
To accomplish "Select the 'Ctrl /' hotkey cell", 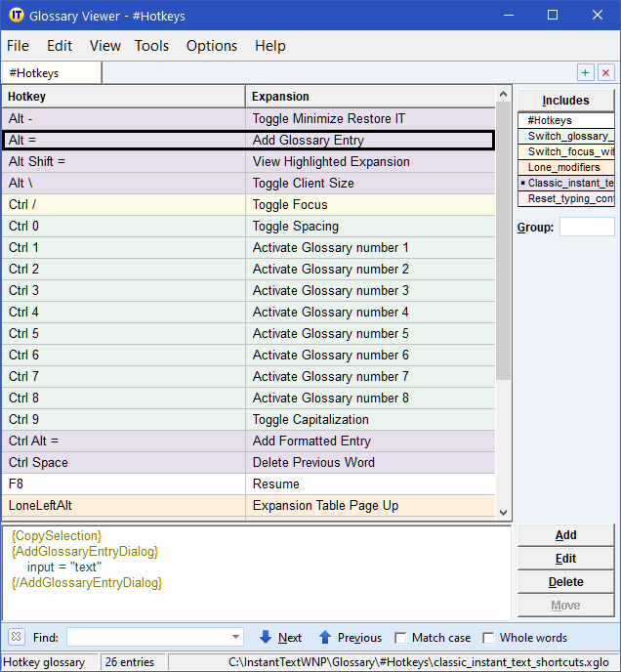I will tap(124, 204).
